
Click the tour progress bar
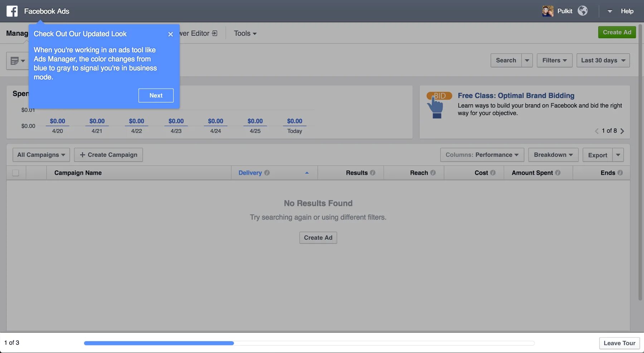309,343
